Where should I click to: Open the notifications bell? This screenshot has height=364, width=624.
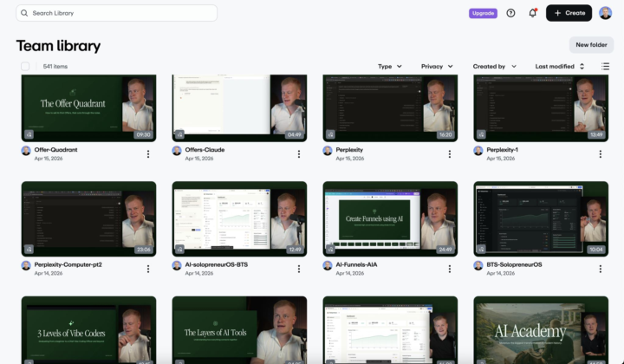point(532,13)
